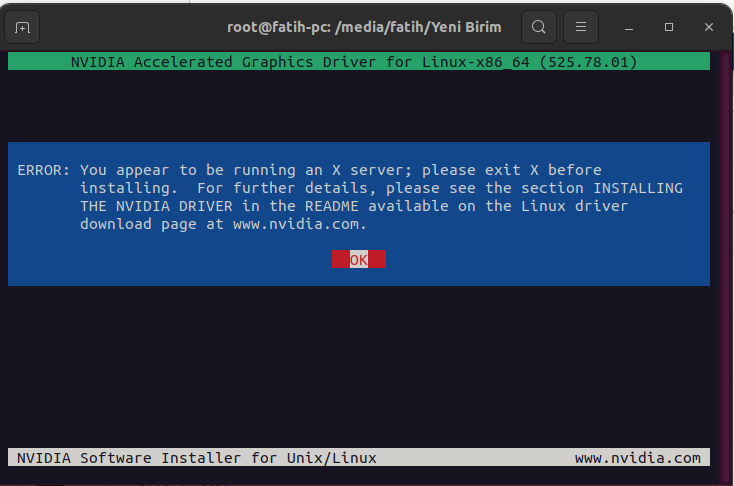Close the terminal window
This screenshot has width=734, height=486.
pyautogui.click(x=709, y=27)
